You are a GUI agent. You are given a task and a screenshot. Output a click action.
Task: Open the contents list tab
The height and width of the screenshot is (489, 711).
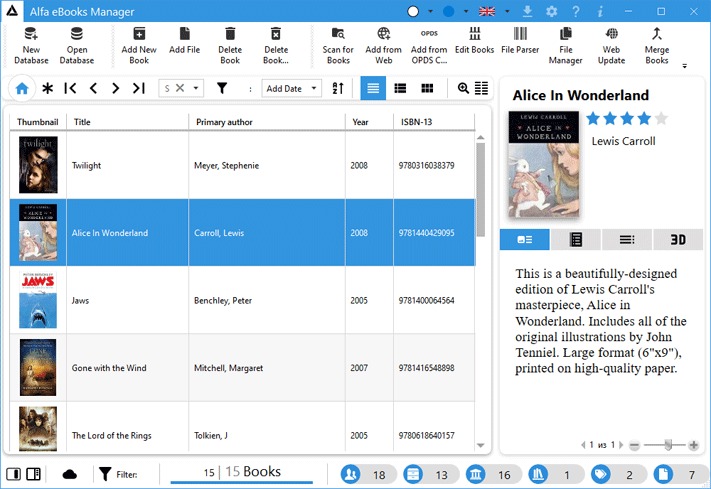tap(627, 240)
